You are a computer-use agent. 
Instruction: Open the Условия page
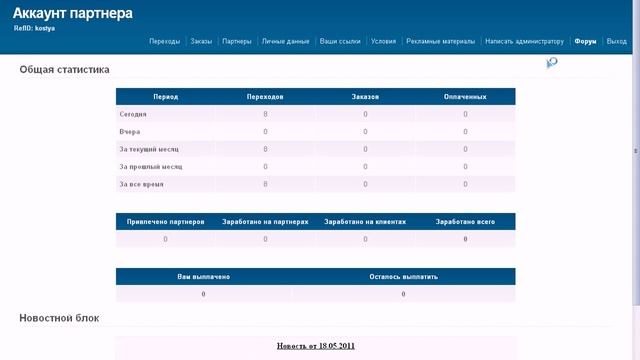click(383, 41)
